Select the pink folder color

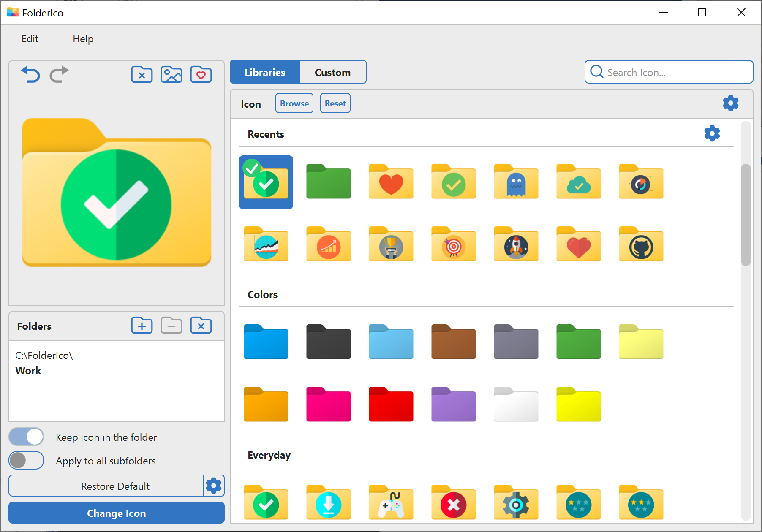pos(328,404)
